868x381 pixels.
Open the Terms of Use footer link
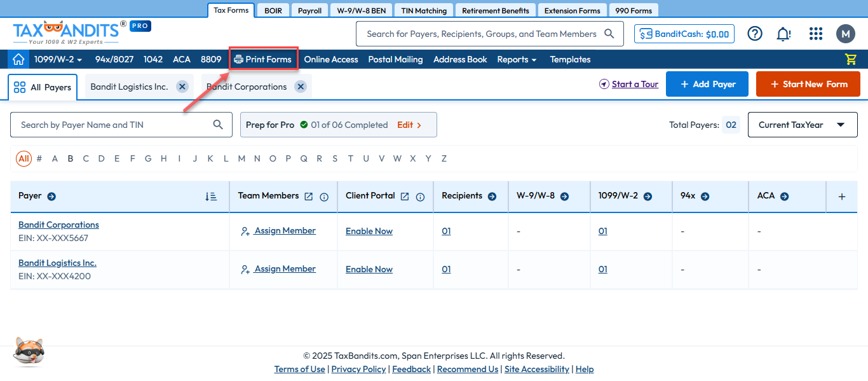tap(299, 369)
